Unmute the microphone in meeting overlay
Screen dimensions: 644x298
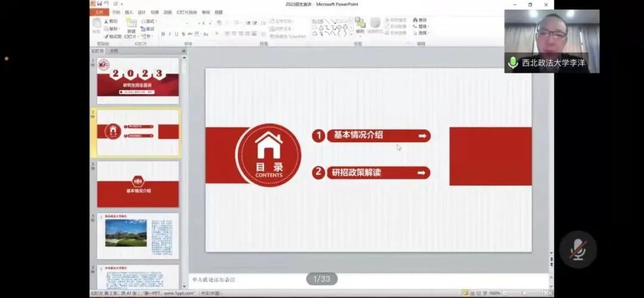(578, 249)
